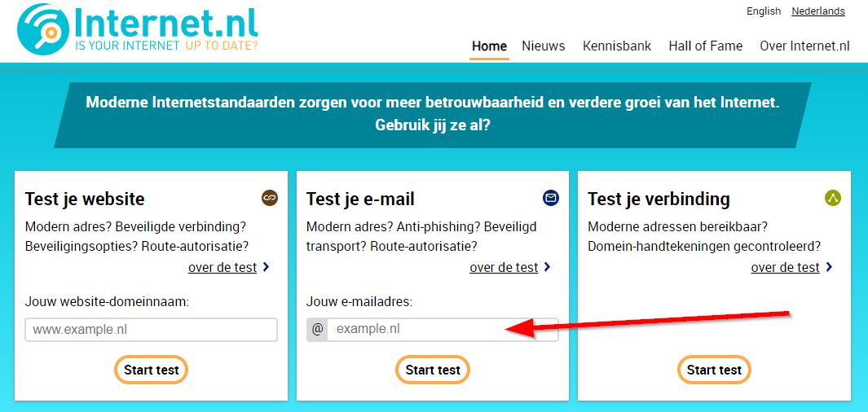Click arrow next to verbinding 'over de test'
The image size is (868, 412).
829,267
